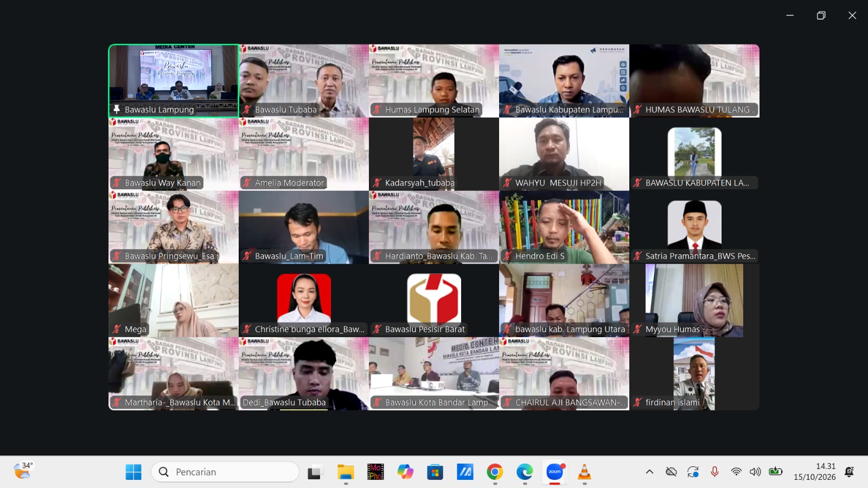Select the Bawaslu Pesisir Barat logo tile

[x=434, y=300]
